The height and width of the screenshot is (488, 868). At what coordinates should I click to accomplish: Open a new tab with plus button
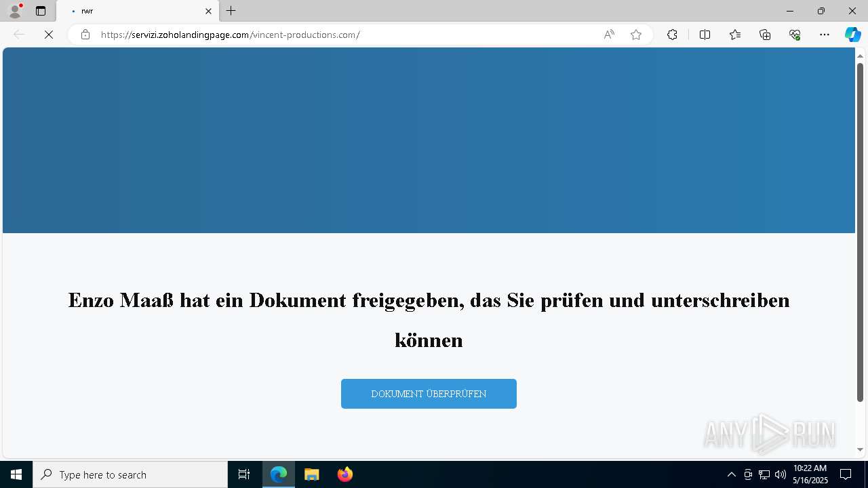coord(231,11)
